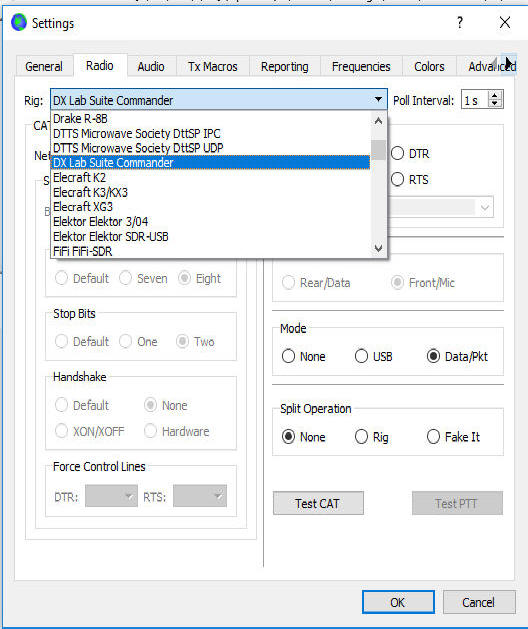The width and height of the screenshot is (528, 629).
Task: Open the Colors tab
Action: click(x=429, y=66)
